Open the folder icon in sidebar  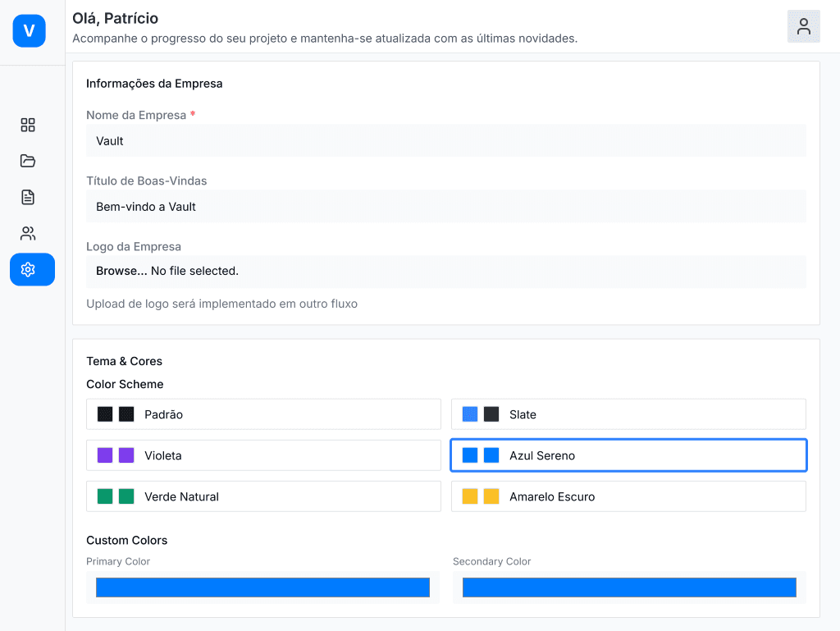point(28,161)
